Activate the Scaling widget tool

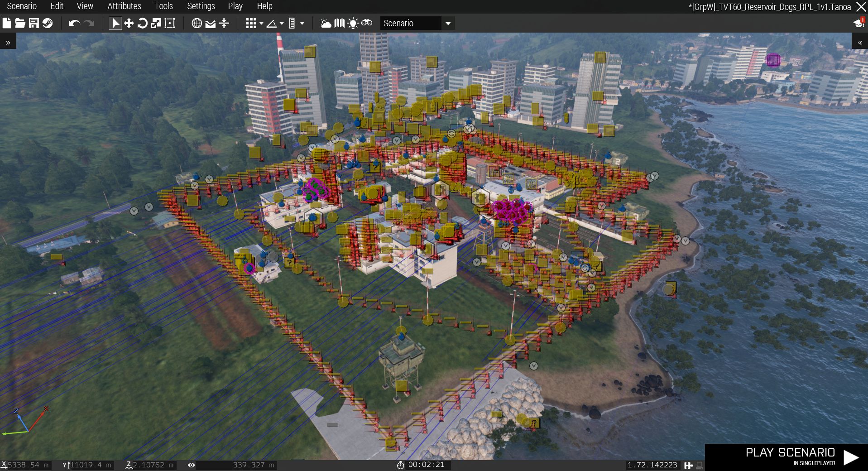[156, 23]
